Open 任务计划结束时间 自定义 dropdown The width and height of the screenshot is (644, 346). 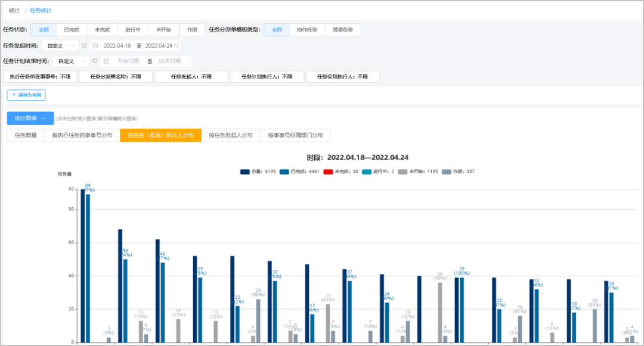[x=70, y=61]
